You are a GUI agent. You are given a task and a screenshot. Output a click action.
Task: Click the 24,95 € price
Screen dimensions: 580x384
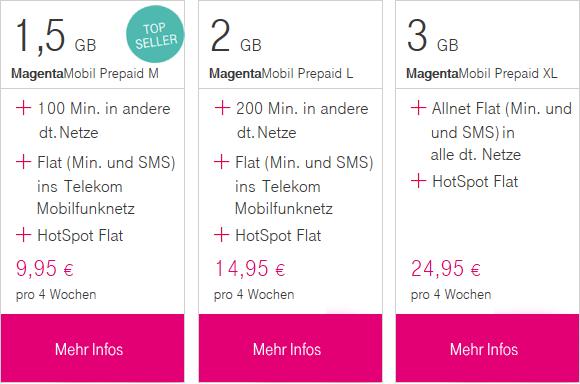coord(446,269)
